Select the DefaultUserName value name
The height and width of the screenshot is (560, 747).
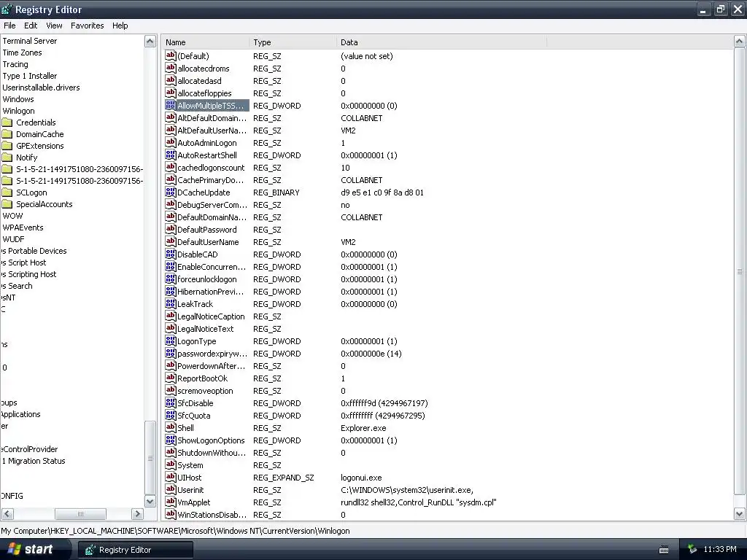point(208,242)
